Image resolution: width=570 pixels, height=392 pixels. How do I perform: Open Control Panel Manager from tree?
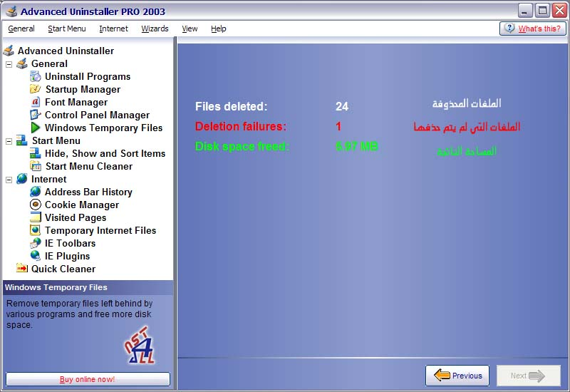97,115
